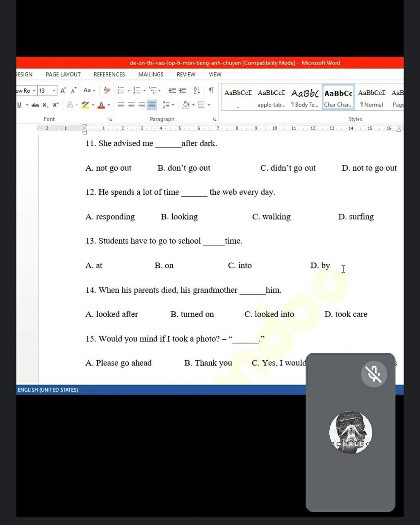This screenshot has height=525, width=420.
Task: Decrease the paragraph indent
Action: (172, 90)
